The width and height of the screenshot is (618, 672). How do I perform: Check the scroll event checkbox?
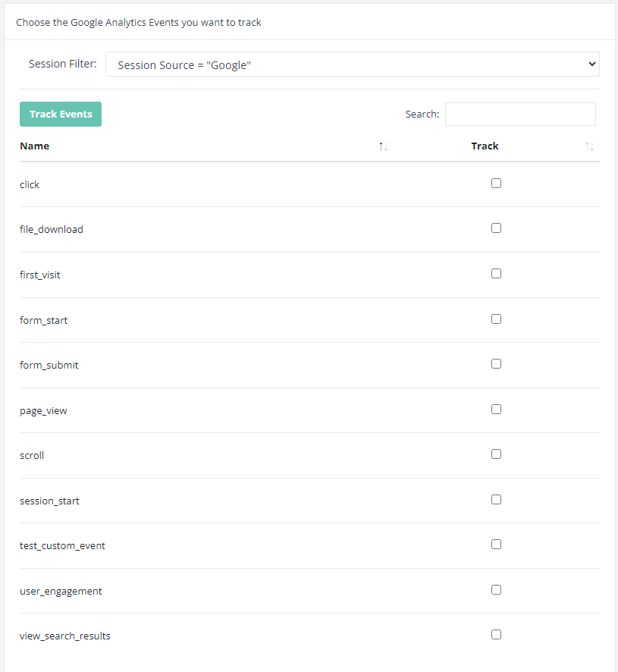496,454
